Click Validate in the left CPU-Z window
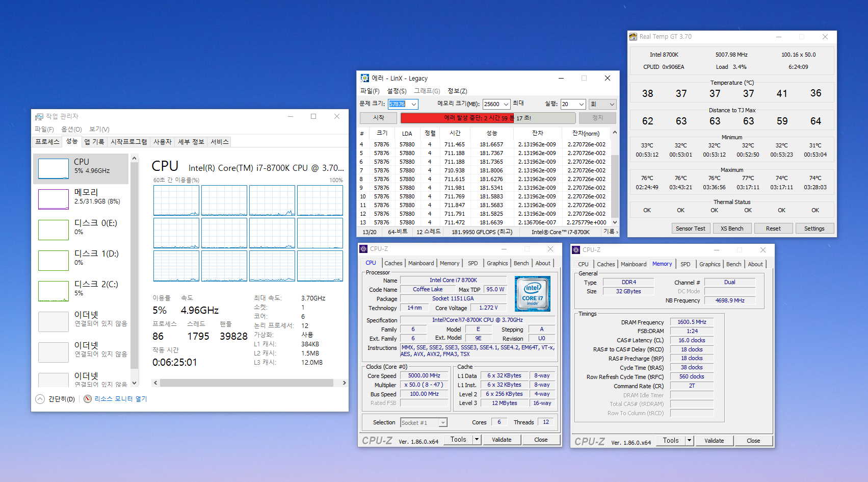Screen dimensions: 868x482 click(x=502, y=440)
